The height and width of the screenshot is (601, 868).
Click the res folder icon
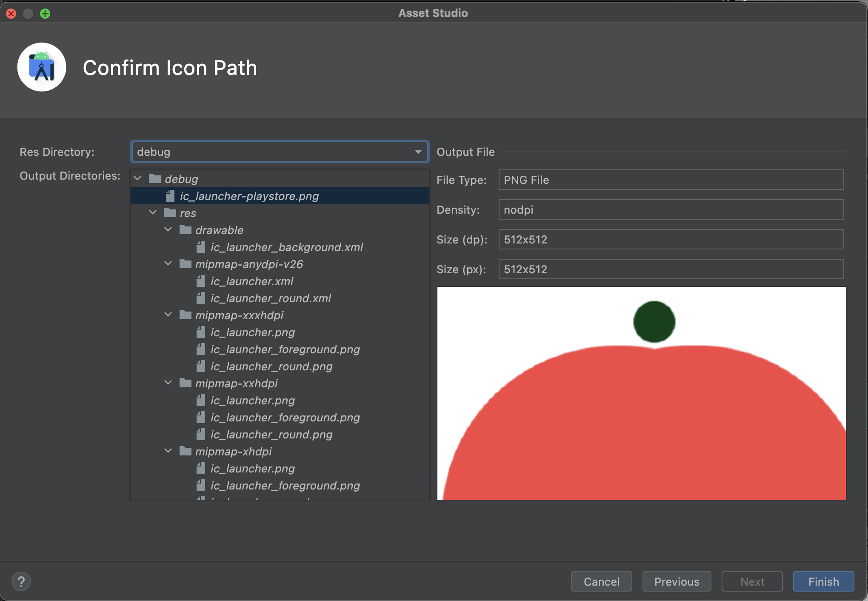point(170,213)
